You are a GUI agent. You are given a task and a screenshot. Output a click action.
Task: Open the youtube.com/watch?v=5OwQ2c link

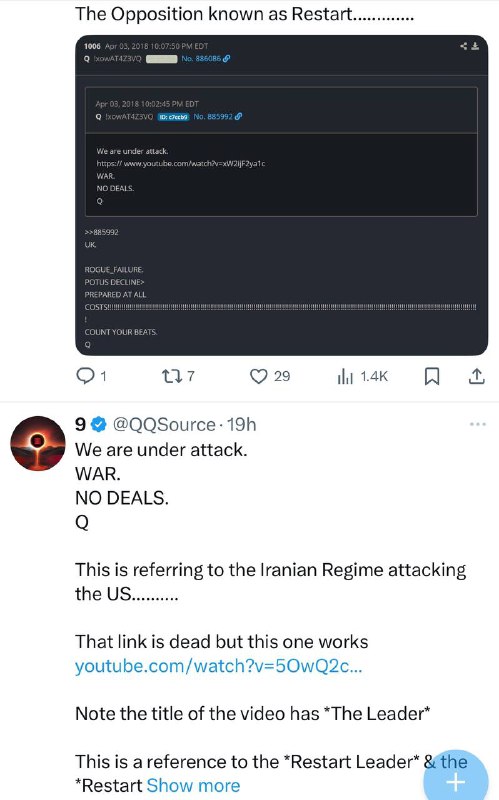click(x=218, y=666)
